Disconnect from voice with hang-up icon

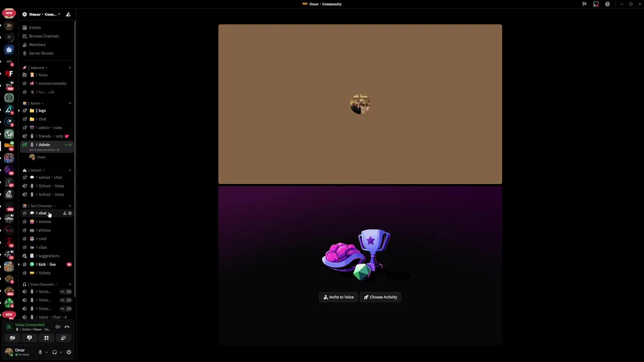[x=67, y=327]
